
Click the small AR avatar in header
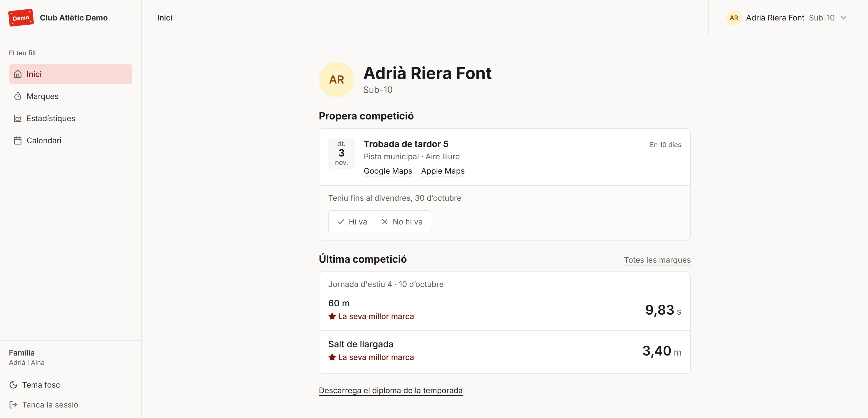(x=734, y=17)
